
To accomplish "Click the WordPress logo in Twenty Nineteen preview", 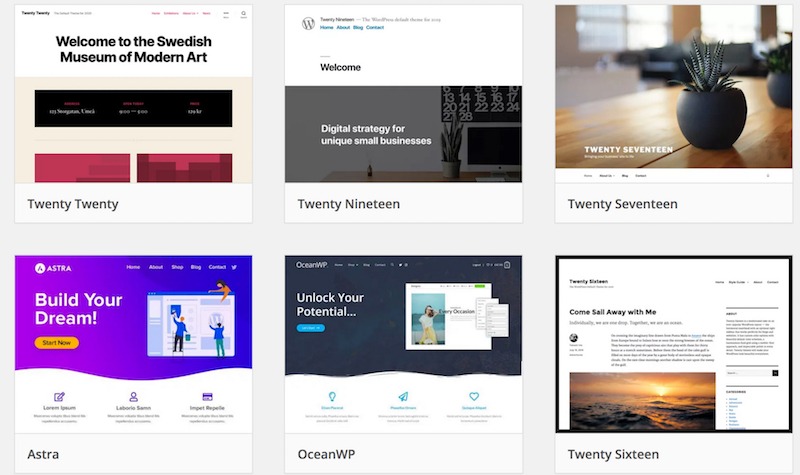I will tap(308, 23).
